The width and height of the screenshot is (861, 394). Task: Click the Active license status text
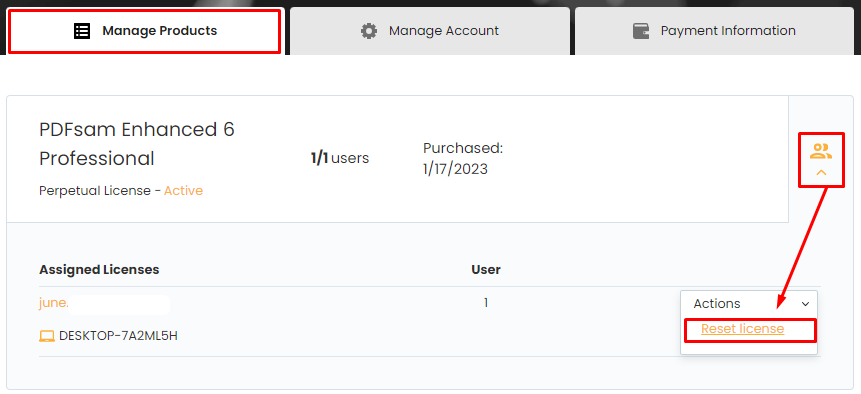point(183,190)
